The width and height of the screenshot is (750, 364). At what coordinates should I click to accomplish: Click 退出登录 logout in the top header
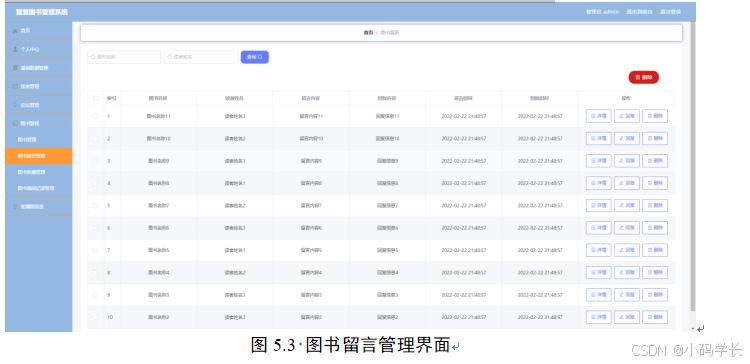(x=671, y=12)
